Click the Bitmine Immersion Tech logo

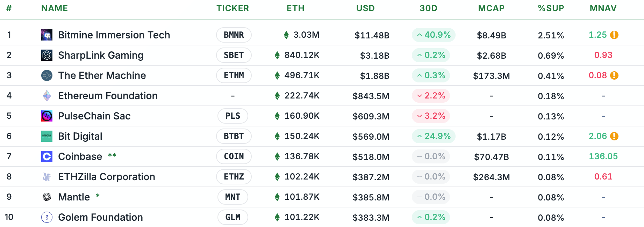coord(46,35)
